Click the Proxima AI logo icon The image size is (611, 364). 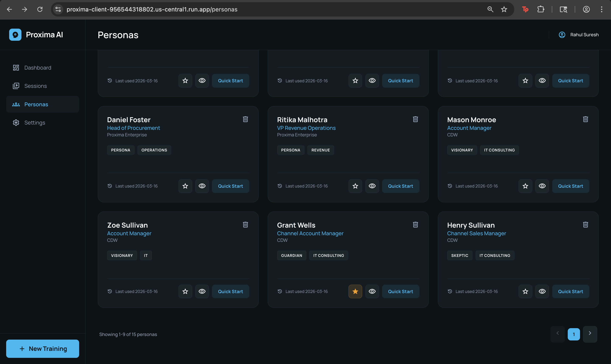[x=15, y=35]
